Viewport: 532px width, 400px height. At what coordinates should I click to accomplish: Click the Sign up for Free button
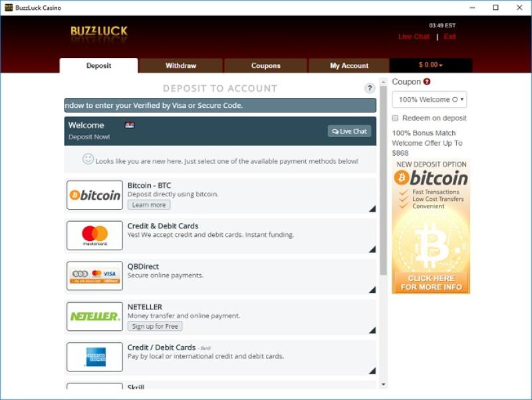pyautogui.click(x=155, y=326)
